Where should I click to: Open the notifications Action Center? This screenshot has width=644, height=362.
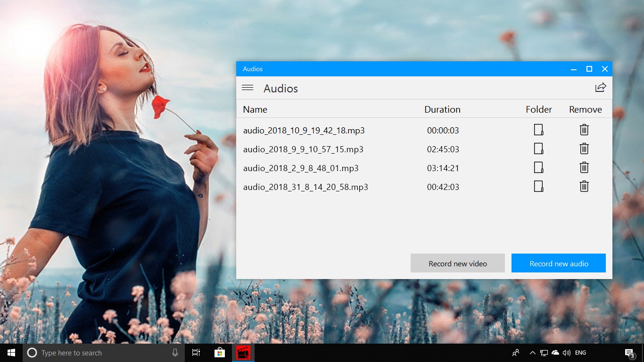coord(629,353)
